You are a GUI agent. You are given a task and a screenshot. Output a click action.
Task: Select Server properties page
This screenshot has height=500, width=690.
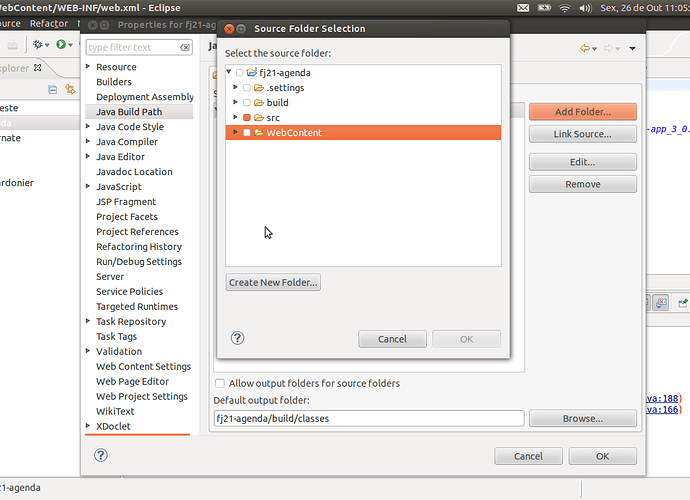pyautogui.click(x=110, y=276)
